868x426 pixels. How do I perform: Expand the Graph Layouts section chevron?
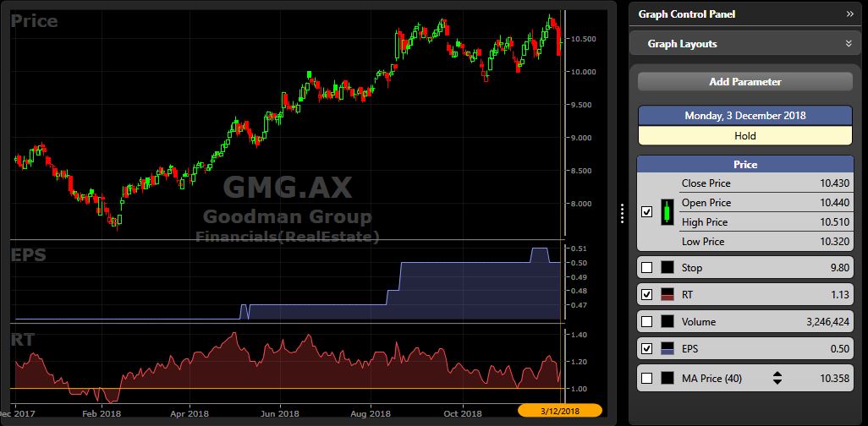(849, 43)
